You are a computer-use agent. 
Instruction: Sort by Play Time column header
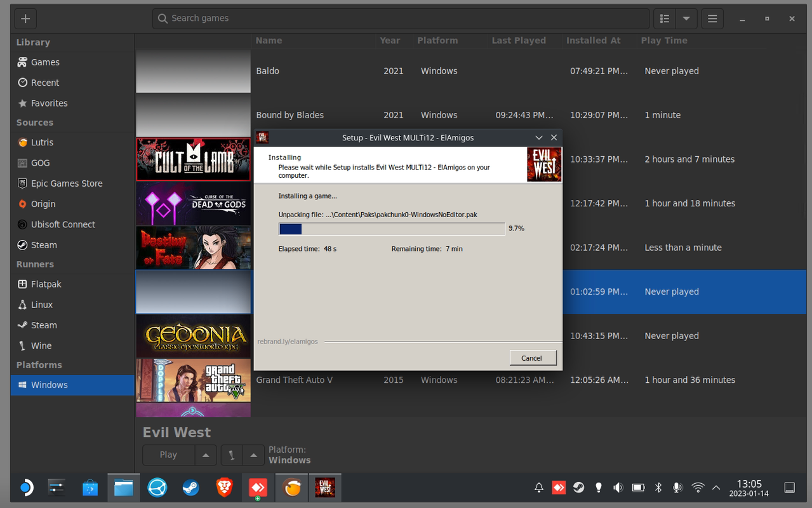coord(664,40)
